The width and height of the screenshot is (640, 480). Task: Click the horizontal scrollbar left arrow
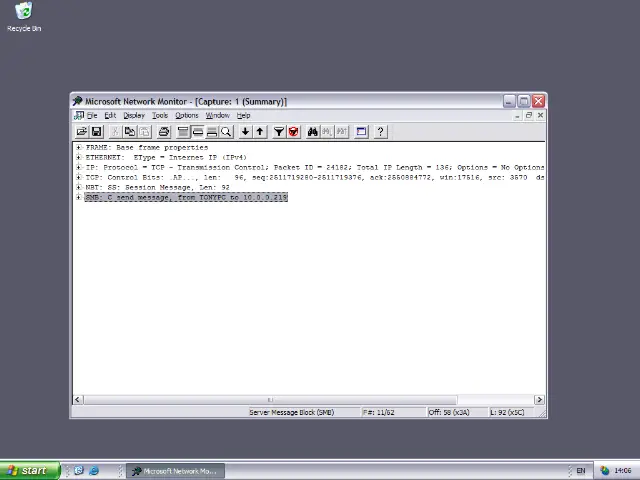click(x=78, y=400)
